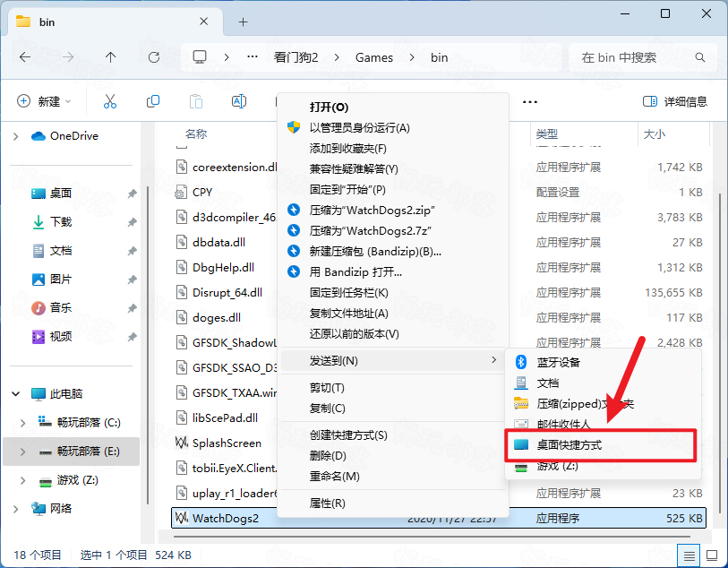Open the three-dot more options menu

coord(530,102)
